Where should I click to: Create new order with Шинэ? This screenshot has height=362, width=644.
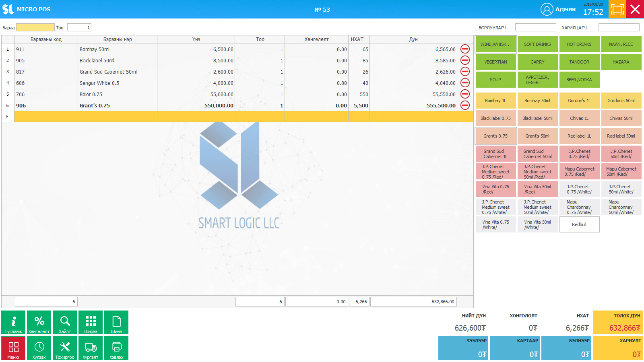click(x=116, y=322)
